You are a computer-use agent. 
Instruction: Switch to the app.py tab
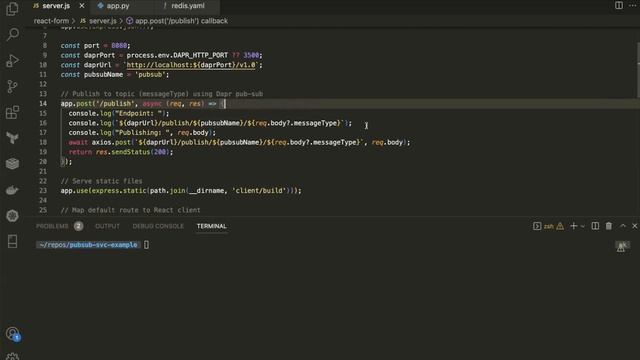tap(118, 6)
